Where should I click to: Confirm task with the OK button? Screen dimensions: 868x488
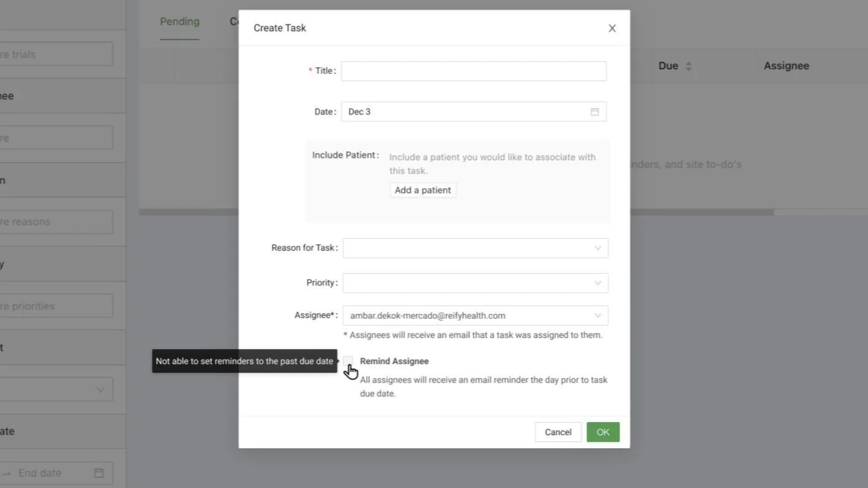603,432
